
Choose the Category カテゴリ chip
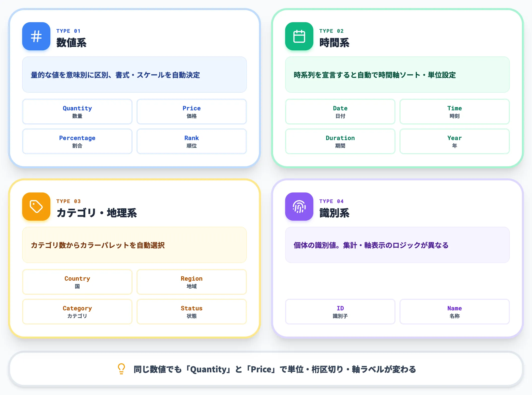[x=77, y=312]
